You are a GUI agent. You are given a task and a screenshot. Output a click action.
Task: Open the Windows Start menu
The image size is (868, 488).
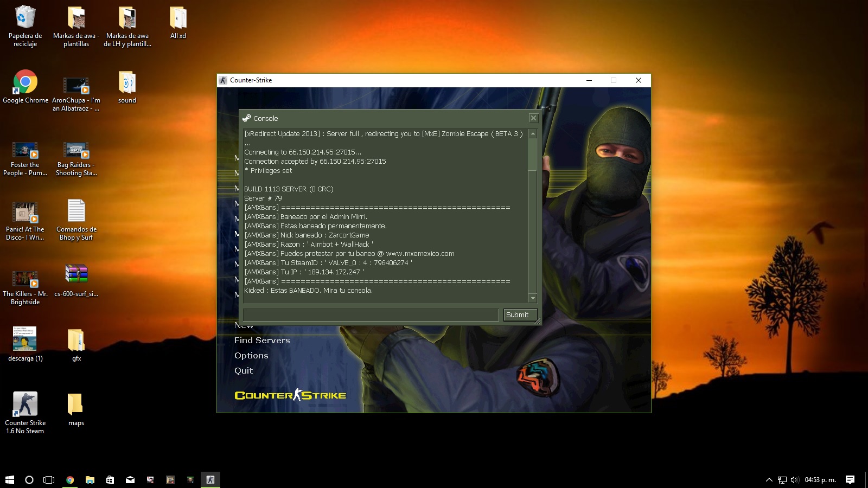pos(10,479)
